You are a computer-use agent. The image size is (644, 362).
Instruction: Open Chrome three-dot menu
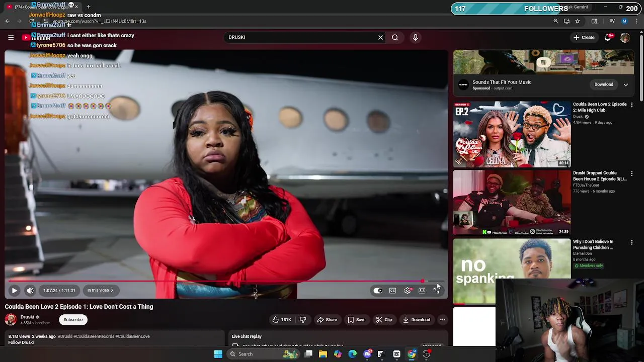coord(636,21)
